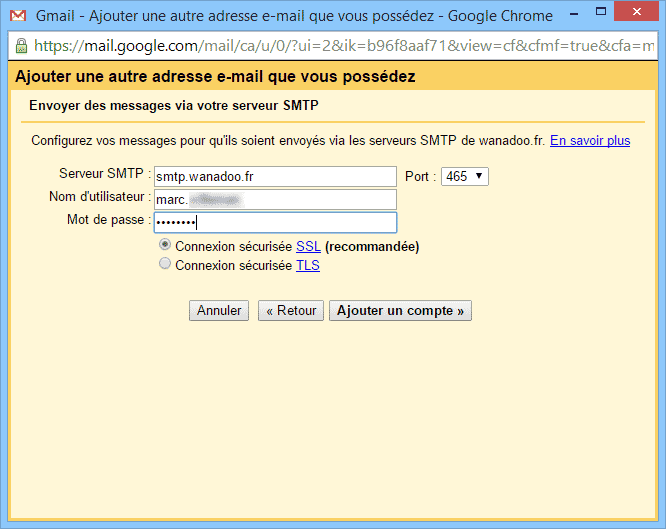Select TLS secure connection radio button
The image size is (666, 529).
coord(165,264)
